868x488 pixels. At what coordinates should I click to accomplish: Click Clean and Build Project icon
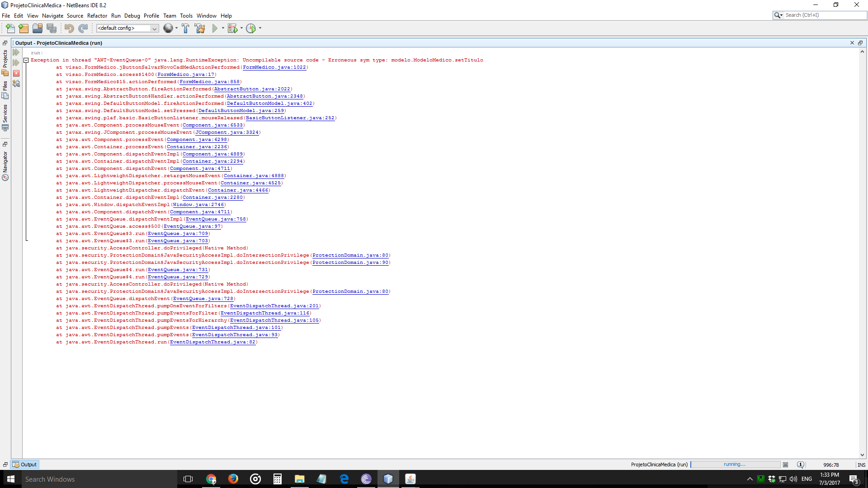click(x=199, y=28)
